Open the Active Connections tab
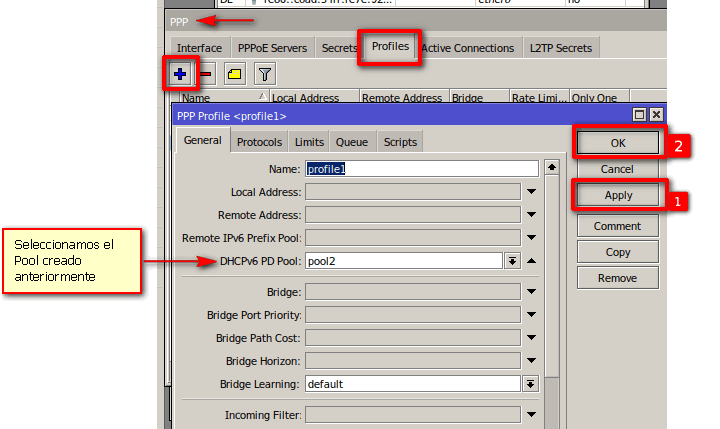720x429 pixels. click(468, 48)
